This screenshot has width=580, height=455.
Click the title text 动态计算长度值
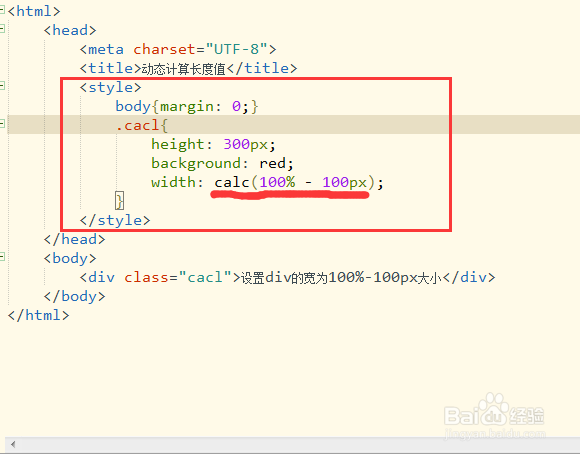tap(183, 69)
